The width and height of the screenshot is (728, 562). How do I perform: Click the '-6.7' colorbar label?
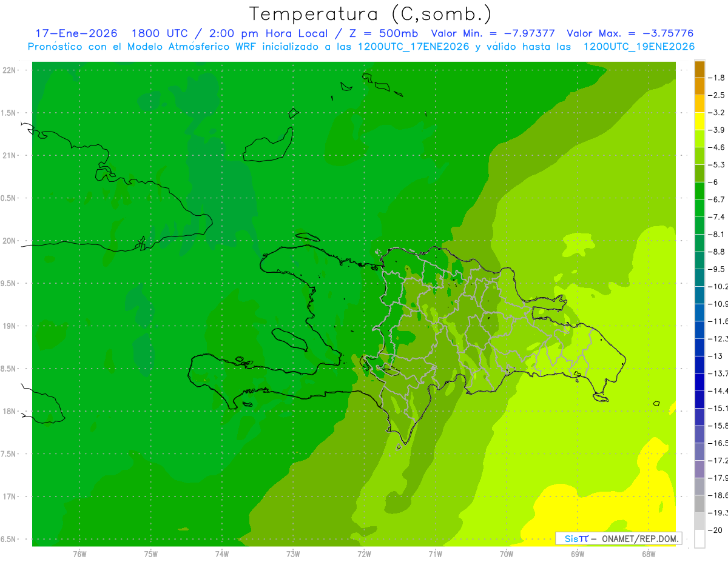coord(716,199)
